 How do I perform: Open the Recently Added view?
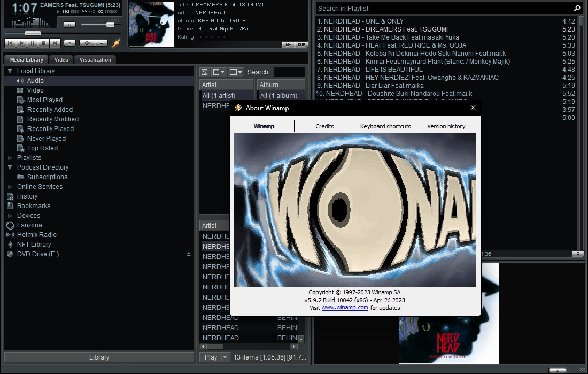(50, 110)
